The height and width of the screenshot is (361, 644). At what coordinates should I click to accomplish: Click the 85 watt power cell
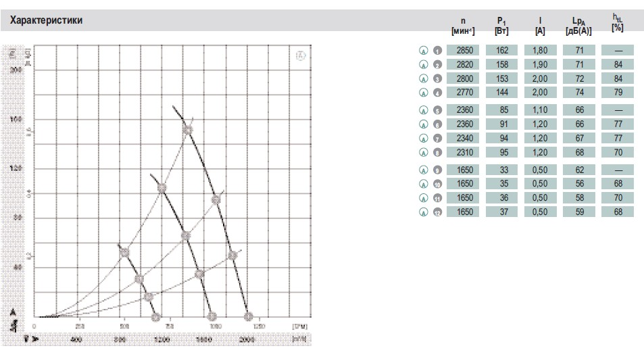501,110
